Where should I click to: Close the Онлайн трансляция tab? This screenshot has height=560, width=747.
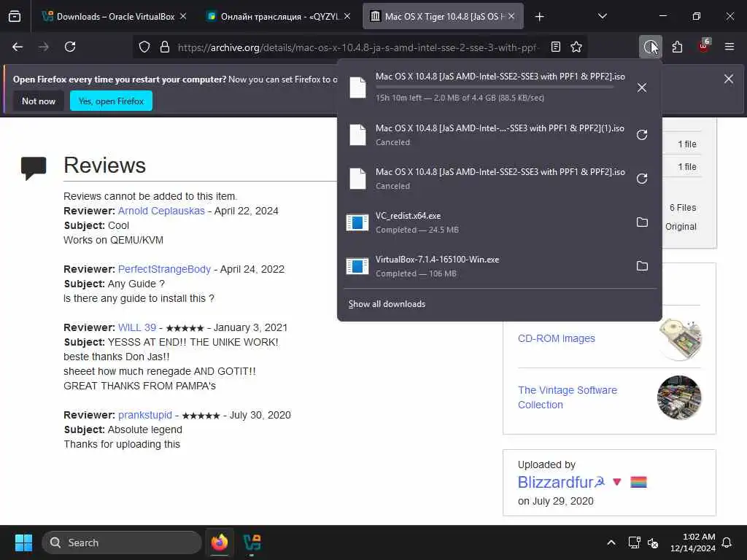click(347, 17)
